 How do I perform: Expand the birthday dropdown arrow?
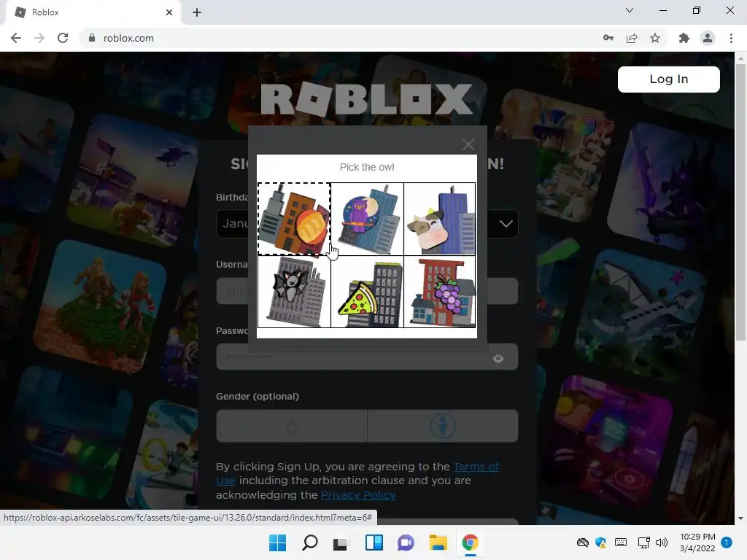(506, 224)
